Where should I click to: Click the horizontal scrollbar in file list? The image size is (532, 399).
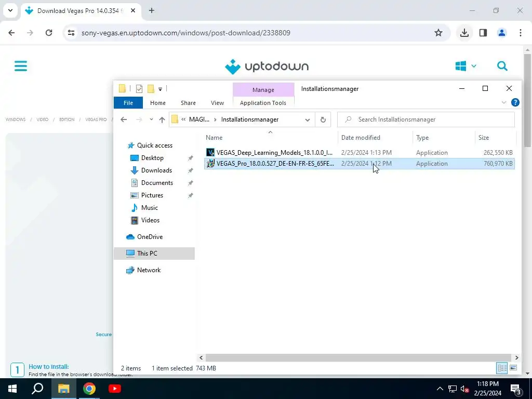(x=358, y=357)
